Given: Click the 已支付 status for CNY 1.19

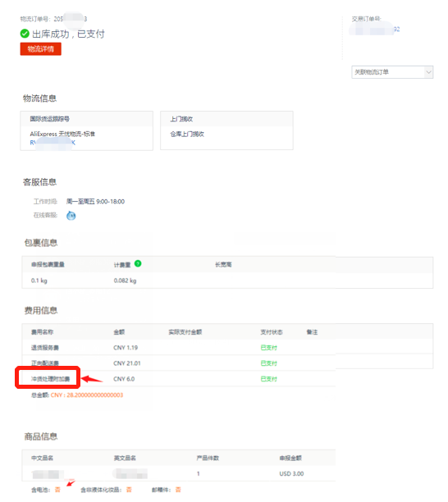Looking at the screenshot, I should tap(268, 348).
